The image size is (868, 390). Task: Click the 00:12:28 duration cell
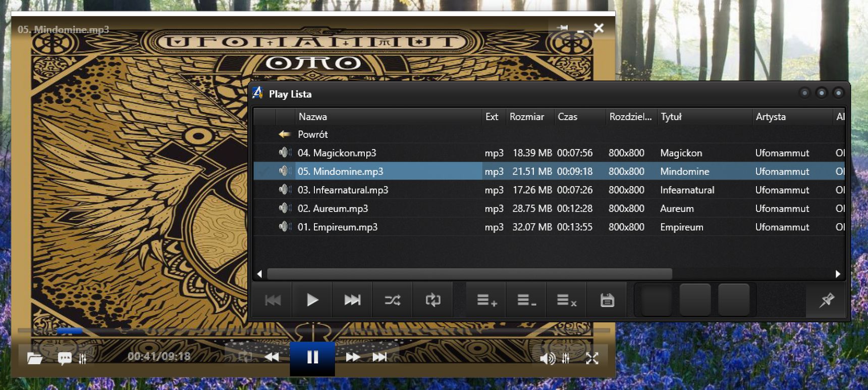575,209
